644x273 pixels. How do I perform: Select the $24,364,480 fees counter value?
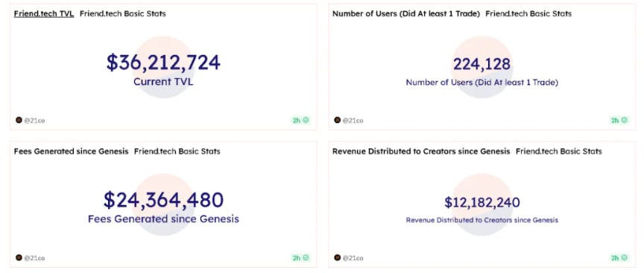click(163, 200)
